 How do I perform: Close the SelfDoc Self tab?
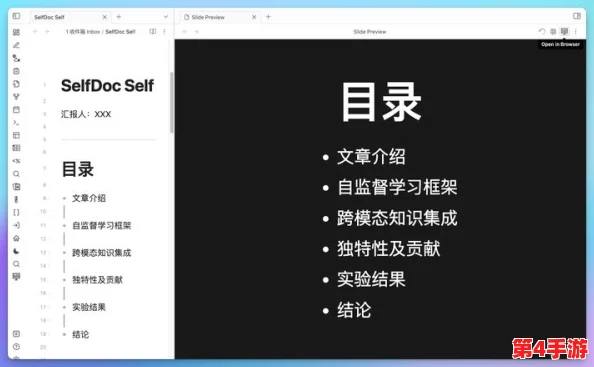(105, 17)
